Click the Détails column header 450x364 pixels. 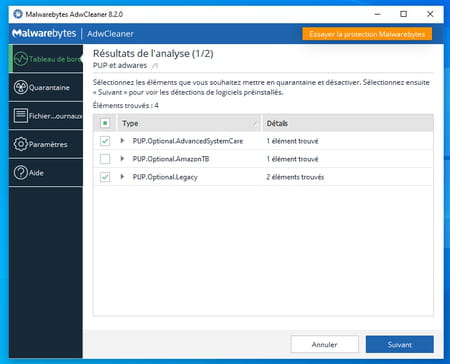pyautogui.click(x=348, y=123)
